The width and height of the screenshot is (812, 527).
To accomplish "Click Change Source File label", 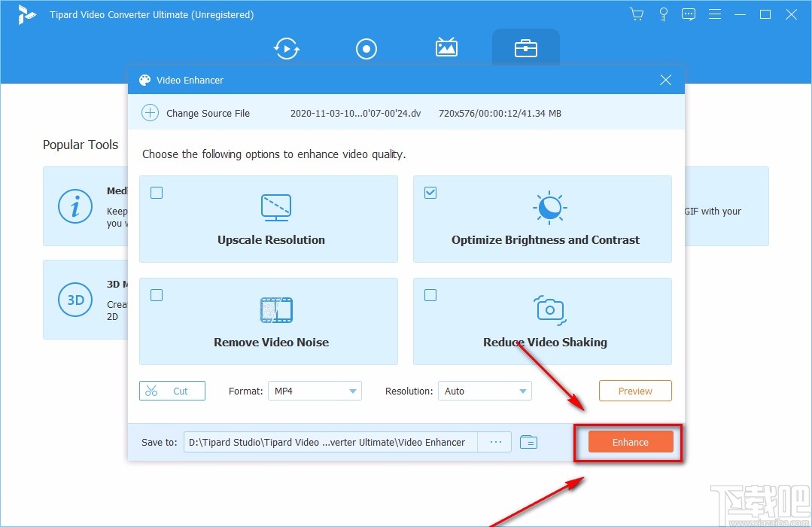I will pyautogui.click(x=208, y=113).
